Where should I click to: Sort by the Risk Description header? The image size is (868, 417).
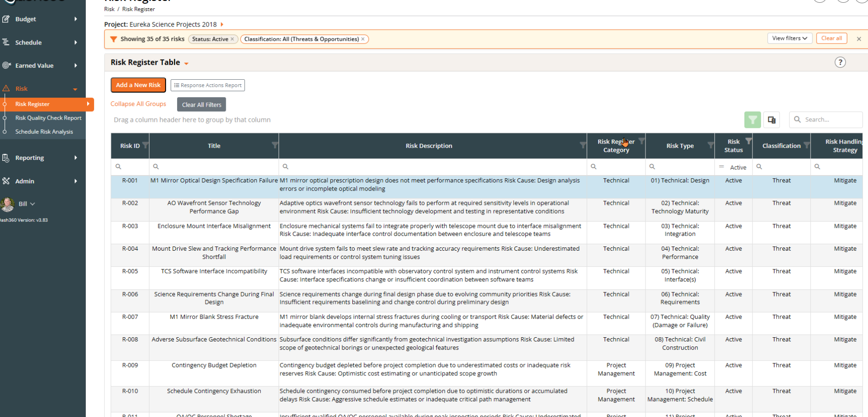(429, 146)
